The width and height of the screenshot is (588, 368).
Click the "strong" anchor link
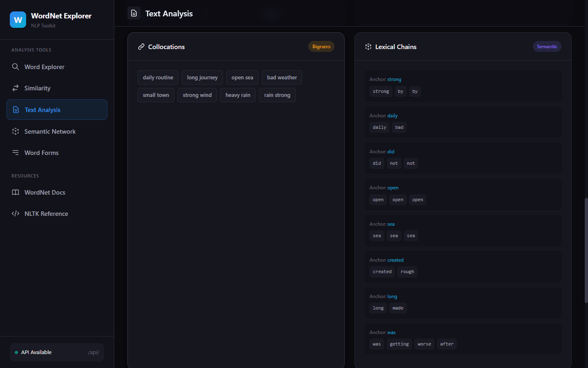click(394, 79)
